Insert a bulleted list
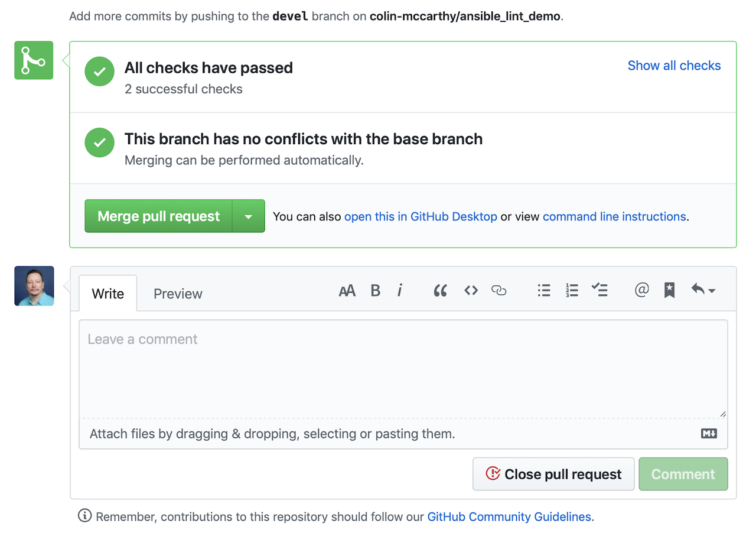The image size is (756, 536). [x=544, y=290]
